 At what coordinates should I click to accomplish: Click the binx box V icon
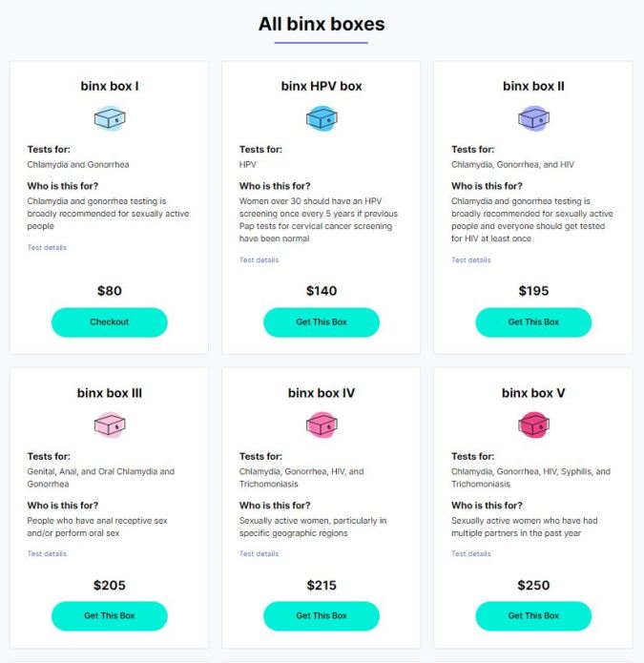pos(533,425)
